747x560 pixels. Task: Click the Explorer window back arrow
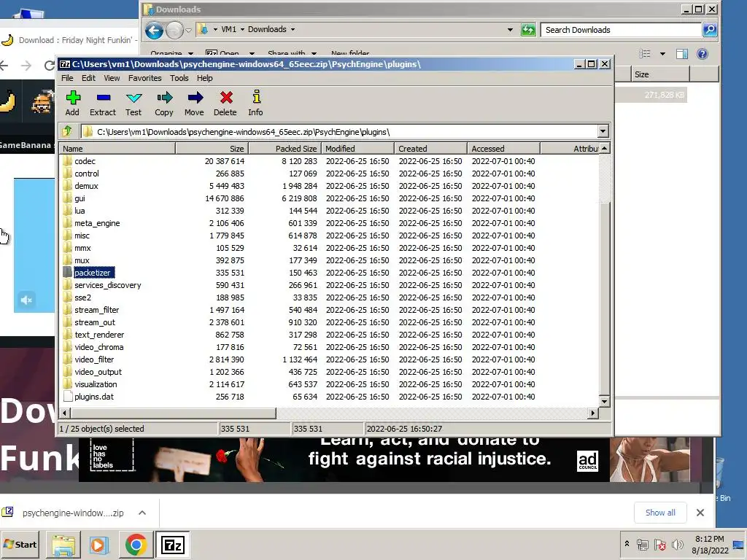coord(154,31)
